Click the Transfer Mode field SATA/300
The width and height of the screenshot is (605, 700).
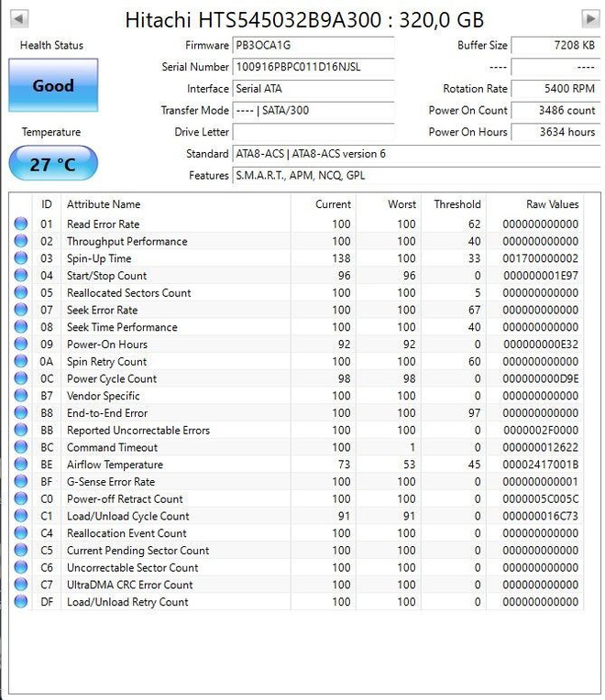313,110
